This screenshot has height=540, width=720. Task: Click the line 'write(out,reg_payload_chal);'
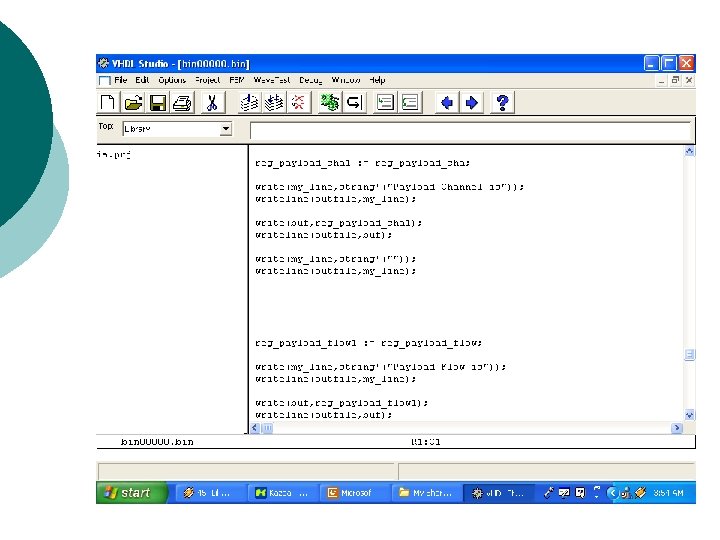tap(338, 223)
